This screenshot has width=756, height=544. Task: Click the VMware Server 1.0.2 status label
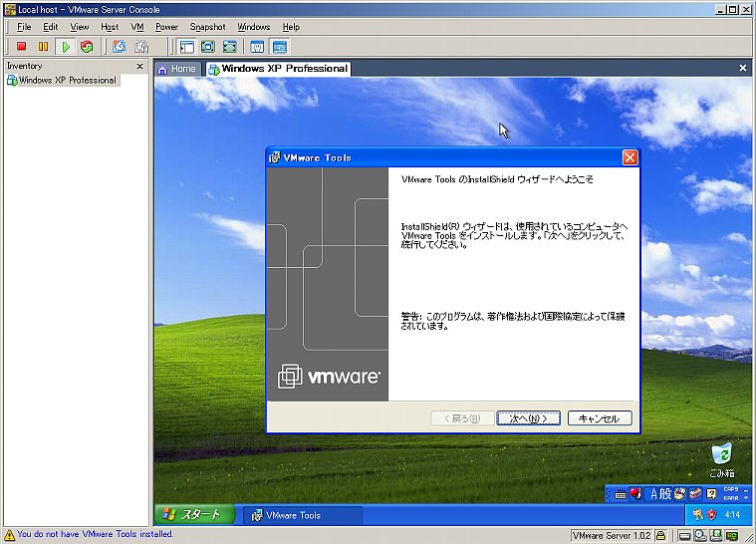point(612,536)
